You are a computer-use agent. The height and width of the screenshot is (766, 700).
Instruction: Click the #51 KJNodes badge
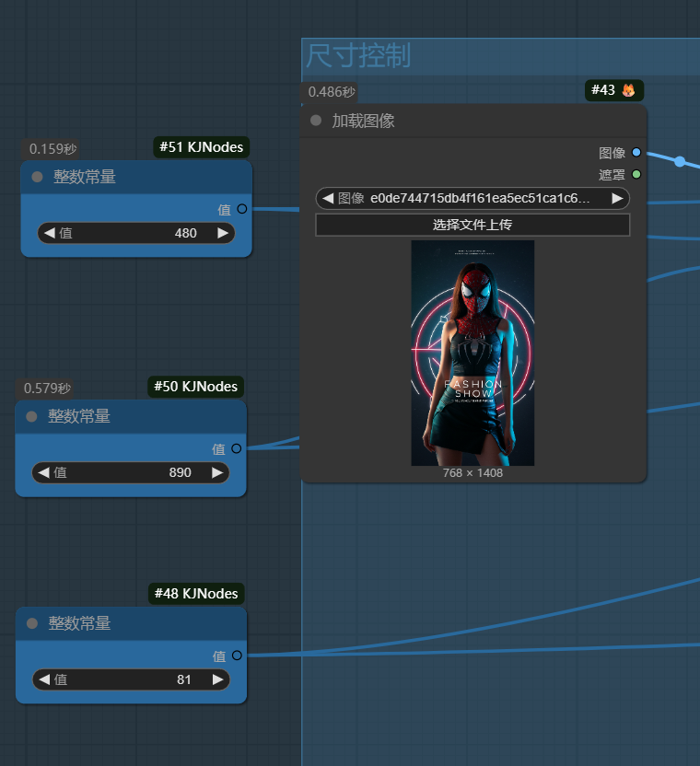202,147
